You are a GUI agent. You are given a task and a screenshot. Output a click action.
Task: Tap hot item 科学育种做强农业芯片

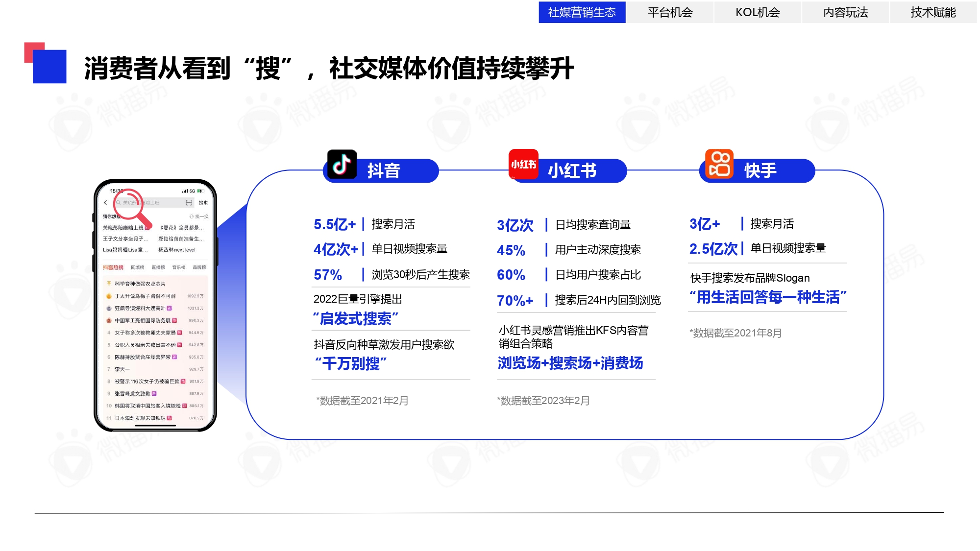point(140,284)
